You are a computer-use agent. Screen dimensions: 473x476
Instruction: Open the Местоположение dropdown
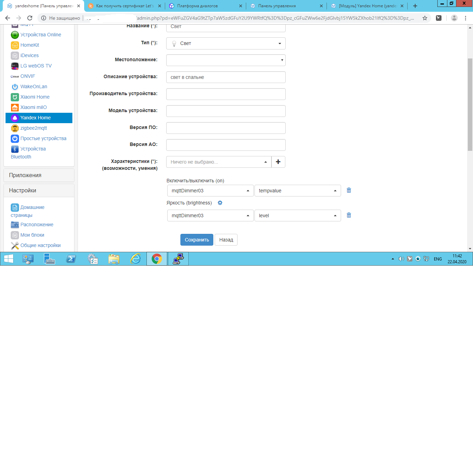pos(226,60)
